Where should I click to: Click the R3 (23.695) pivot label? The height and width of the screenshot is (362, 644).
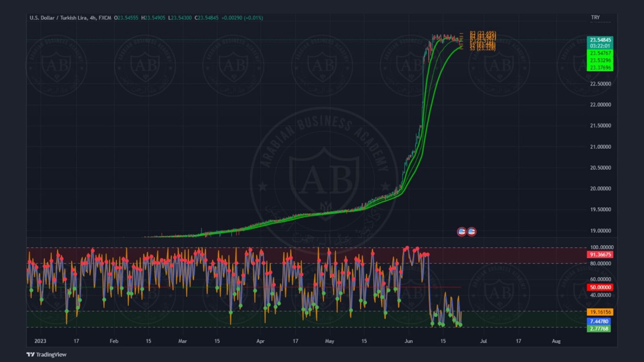click(483, 33)
